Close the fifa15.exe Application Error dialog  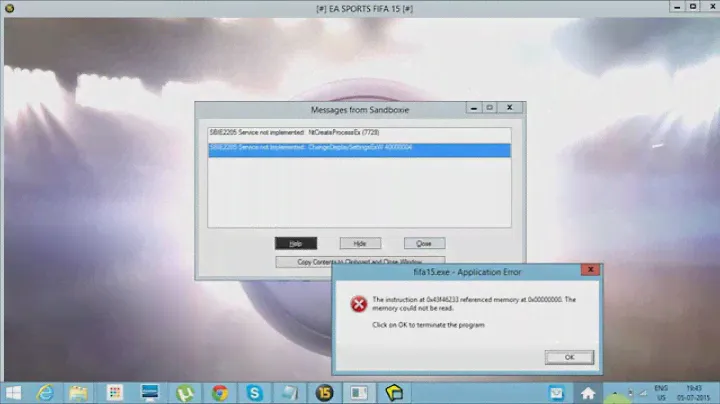[593, 271]
